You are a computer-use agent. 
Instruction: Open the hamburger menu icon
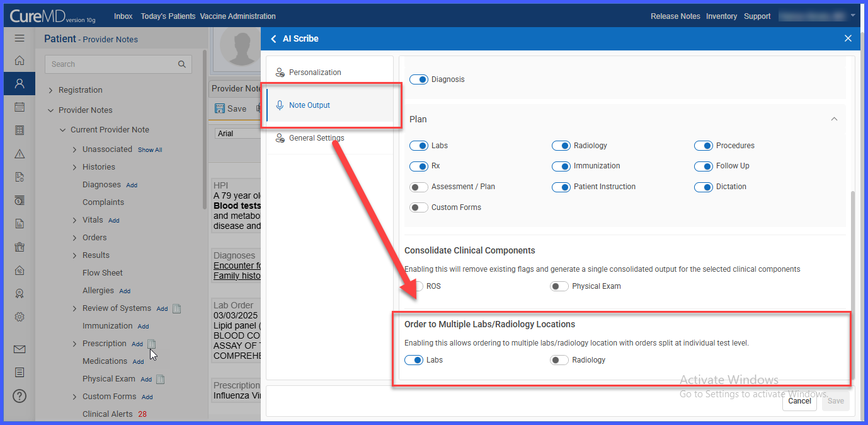20,38
